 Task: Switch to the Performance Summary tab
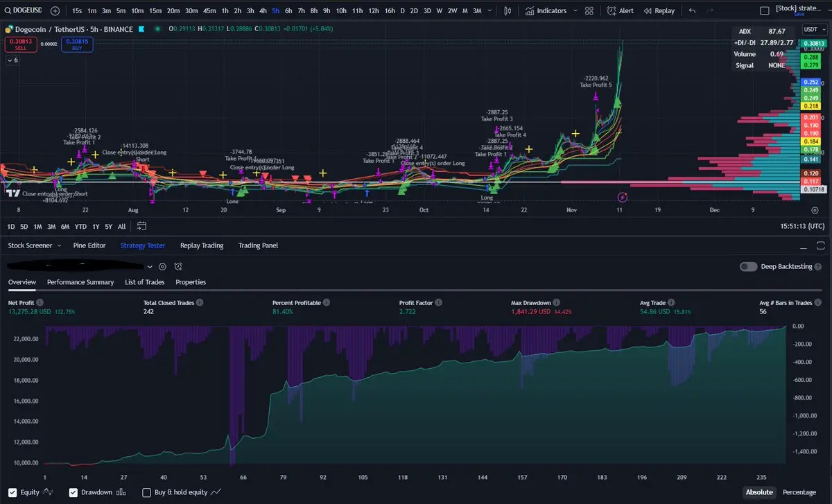click(x=80, y=282)
